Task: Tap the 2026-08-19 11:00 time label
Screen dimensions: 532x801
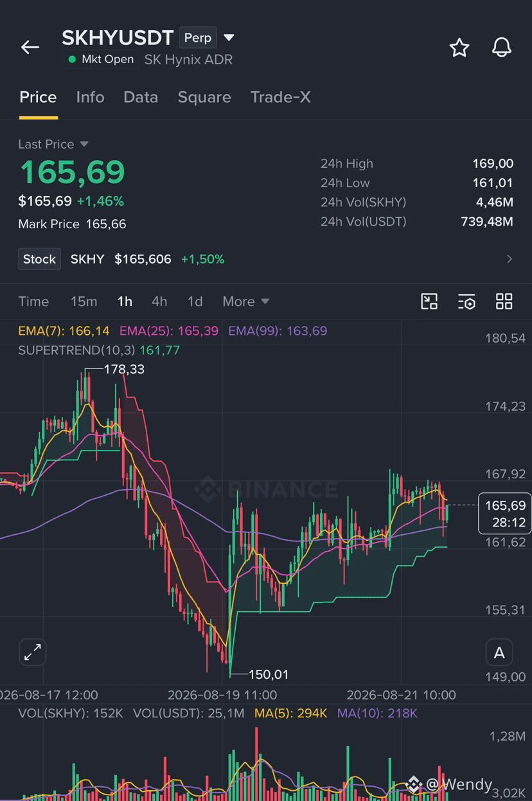Action: (222, 695)
